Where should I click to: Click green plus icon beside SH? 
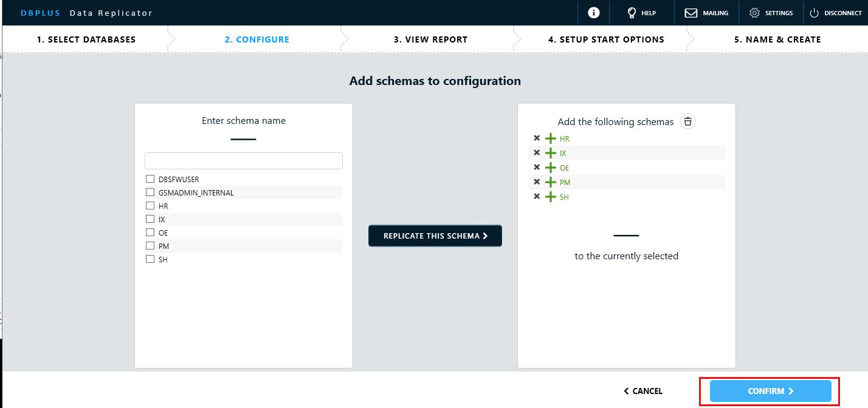[551, 197]
